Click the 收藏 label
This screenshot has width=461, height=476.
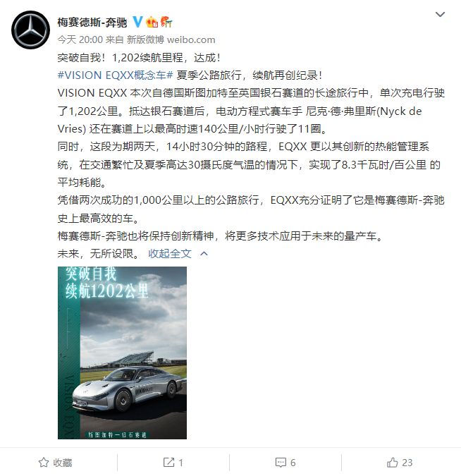(63, 463)
